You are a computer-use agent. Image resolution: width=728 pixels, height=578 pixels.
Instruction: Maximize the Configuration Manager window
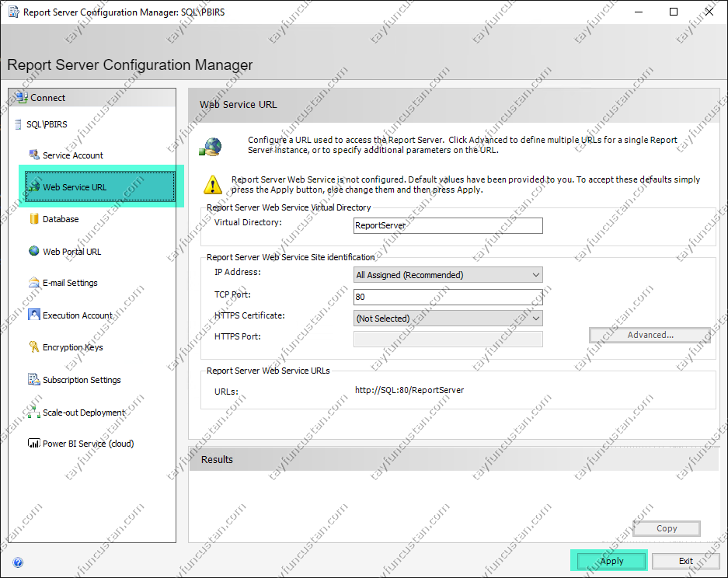[674, 12]
